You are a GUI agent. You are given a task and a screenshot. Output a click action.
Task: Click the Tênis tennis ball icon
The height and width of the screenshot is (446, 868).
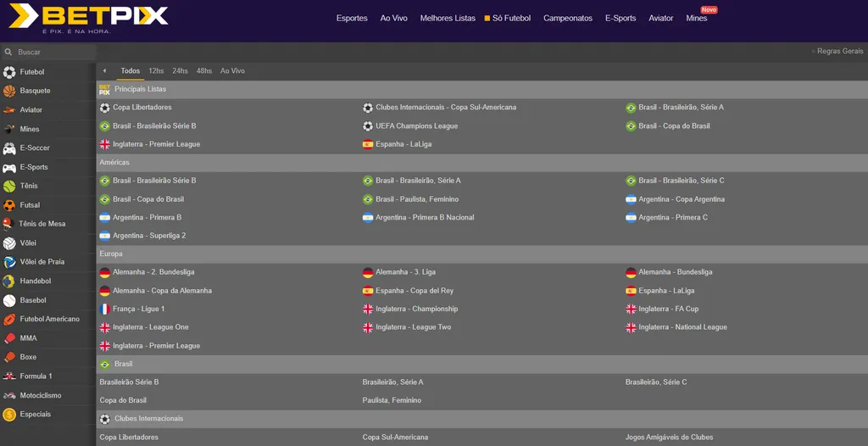click(x=9, y=187)
